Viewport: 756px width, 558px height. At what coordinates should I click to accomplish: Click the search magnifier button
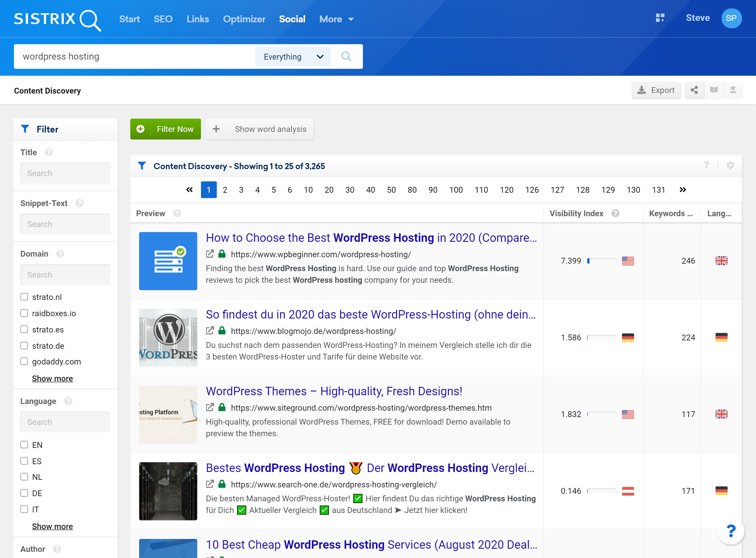346,56
